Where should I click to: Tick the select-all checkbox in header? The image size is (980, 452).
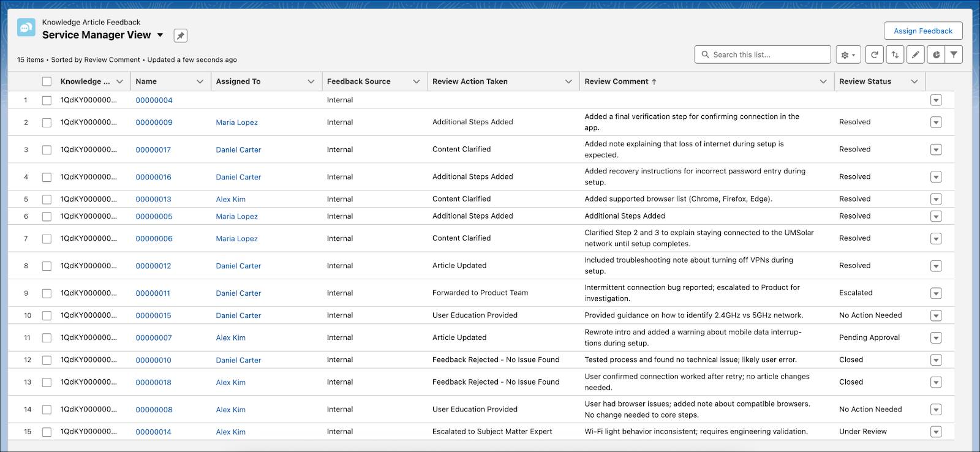coord(47,81)
